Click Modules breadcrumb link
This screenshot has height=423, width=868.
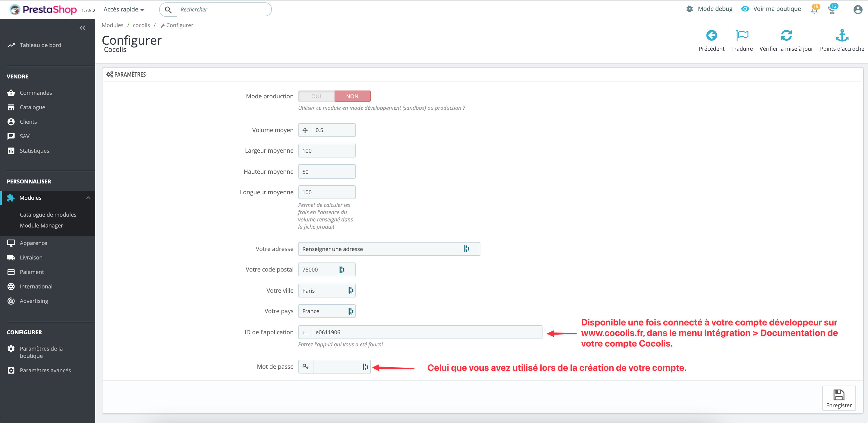pyautogui.click(x=112, y=25)
